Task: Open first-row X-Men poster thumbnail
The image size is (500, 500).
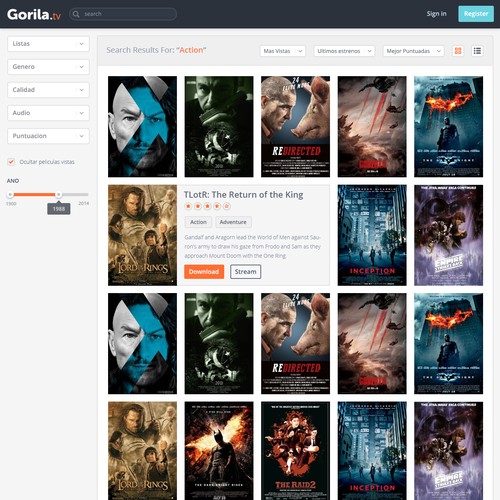Action: 142,127
